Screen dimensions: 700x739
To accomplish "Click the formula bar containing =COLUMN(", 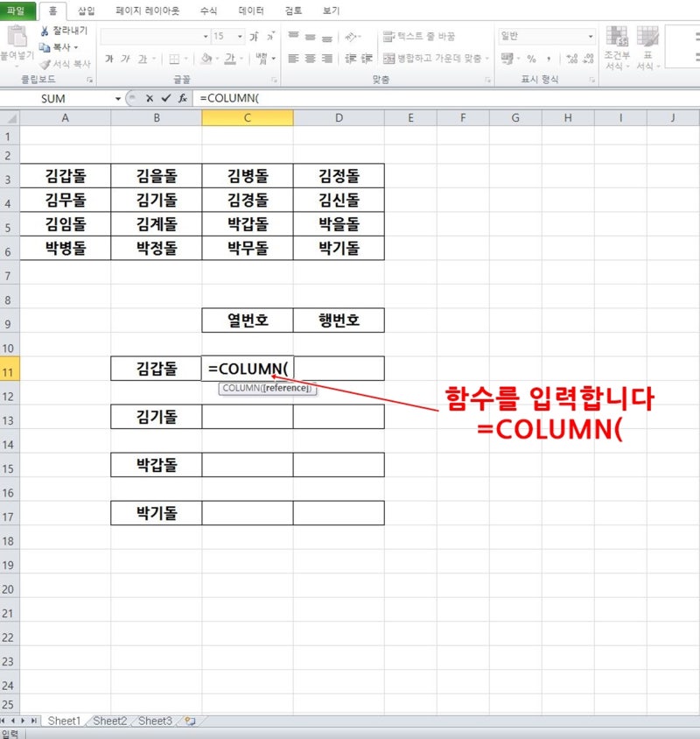I will coord(445,98).
